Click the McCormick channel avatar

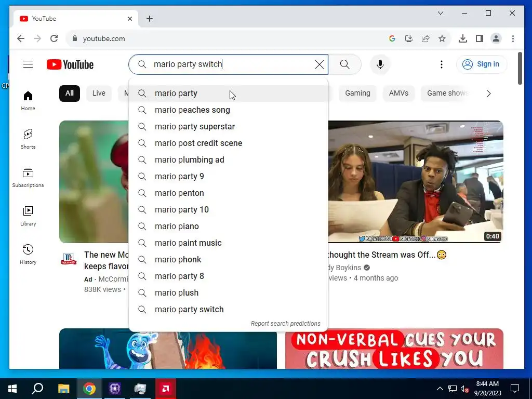(69, 259)
